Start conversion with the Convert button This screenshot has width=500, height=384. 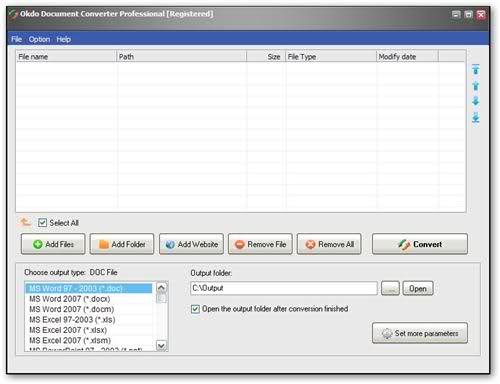[420, 244]
